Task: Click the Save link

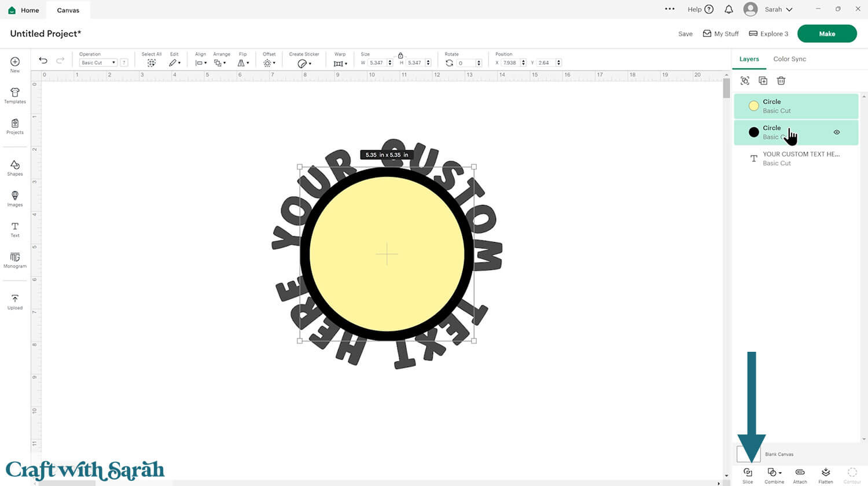Action: point(685,34)
